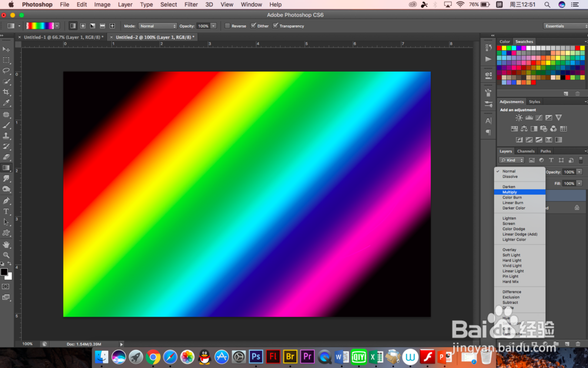Select the Clone Stamp tool

6,136
